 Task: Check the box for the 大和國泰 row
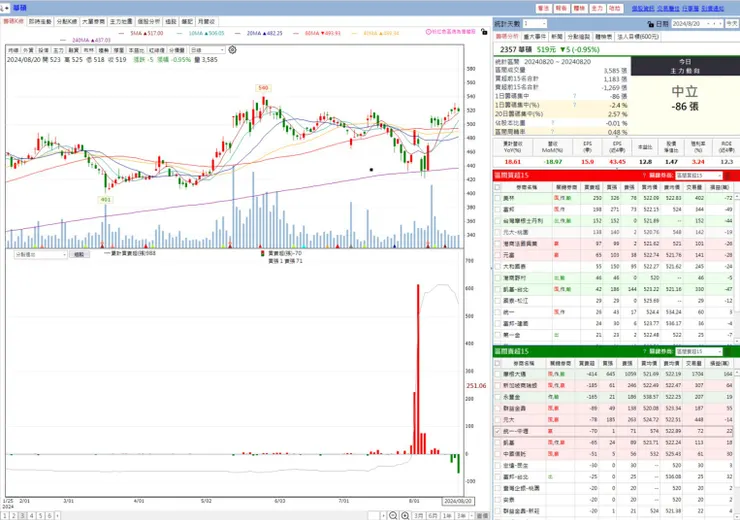pos(497,267)
